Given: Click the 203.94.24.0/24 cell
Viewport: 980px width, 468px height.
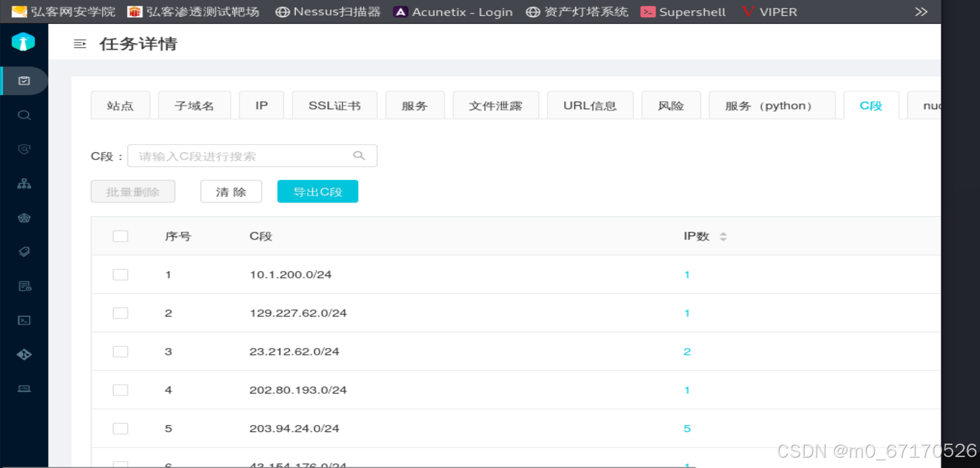Looking at the screenshot, I should [x=294, y=429].
